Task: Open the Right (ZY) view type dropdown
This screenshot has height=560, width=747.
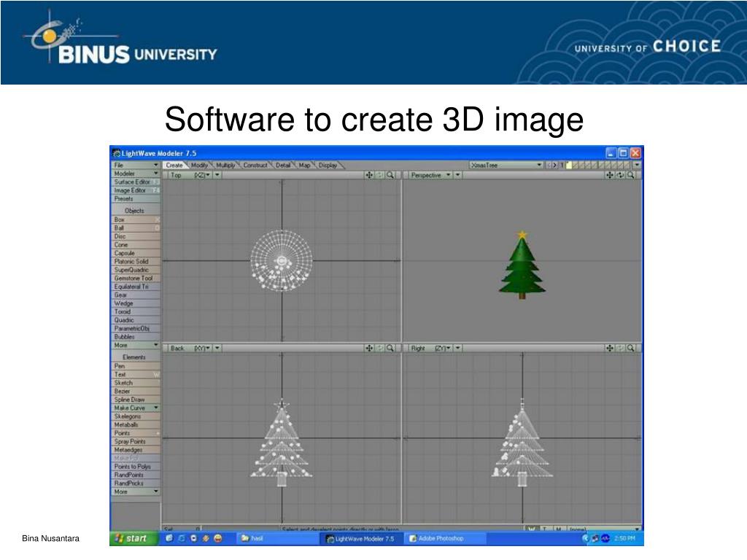Action: (430, 348)
